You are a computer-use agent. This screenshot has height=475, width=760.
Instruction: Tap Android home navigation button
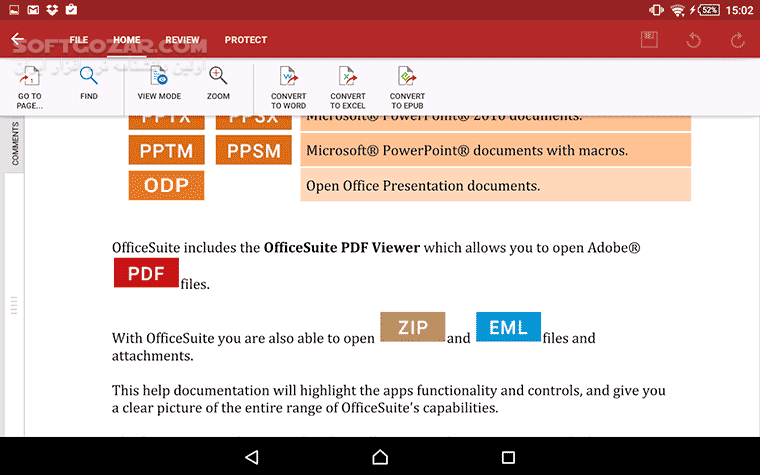click(380, 457)
